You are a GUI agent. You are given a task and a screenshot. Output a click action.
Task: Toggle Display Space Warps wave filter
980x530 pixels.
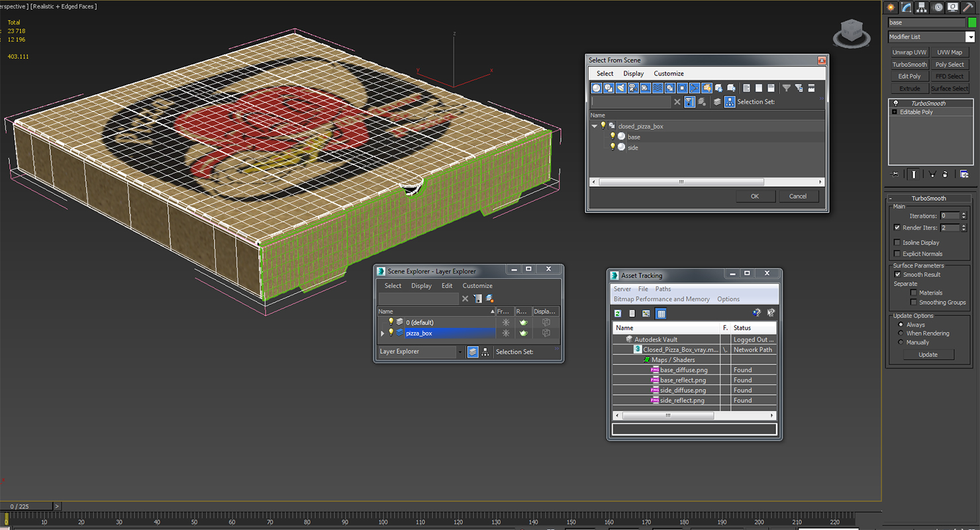658,87
